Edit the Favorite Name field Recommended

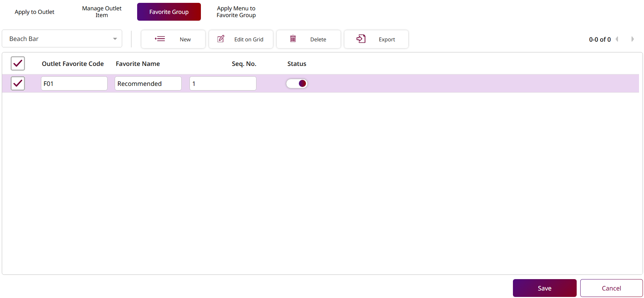[148, 83]
